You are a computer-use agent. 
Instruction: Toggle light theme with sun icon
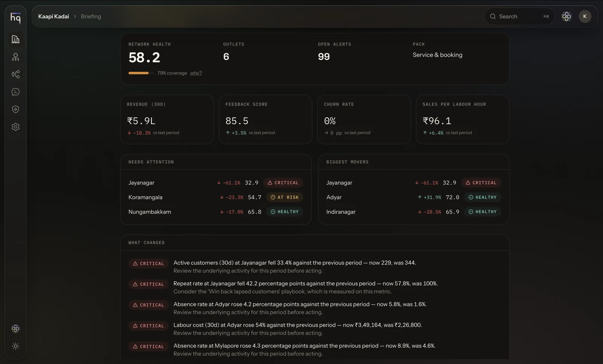point(15,346)
